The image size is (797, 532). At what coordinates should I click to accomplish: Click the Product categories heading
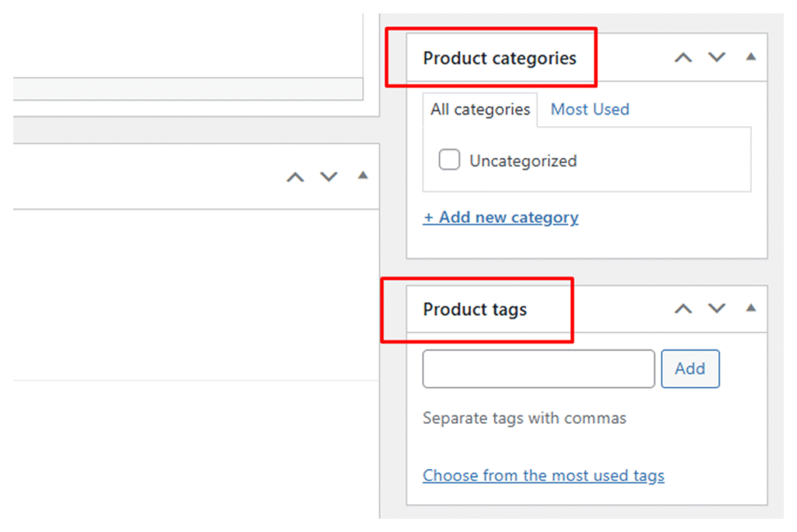tap(500, 58)
